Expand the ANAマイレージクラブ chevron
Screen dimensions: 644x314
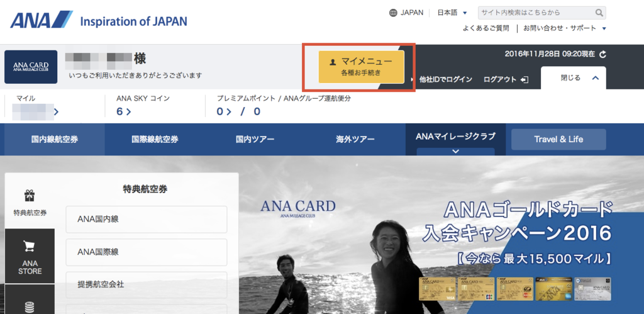pos(455,151)
